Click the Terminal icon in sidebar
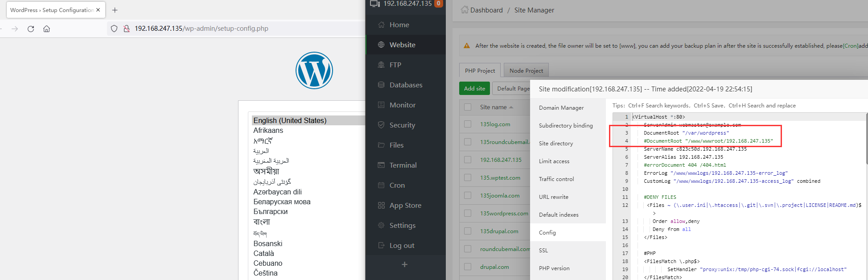868x280 pixels. (x=381, y=165)
